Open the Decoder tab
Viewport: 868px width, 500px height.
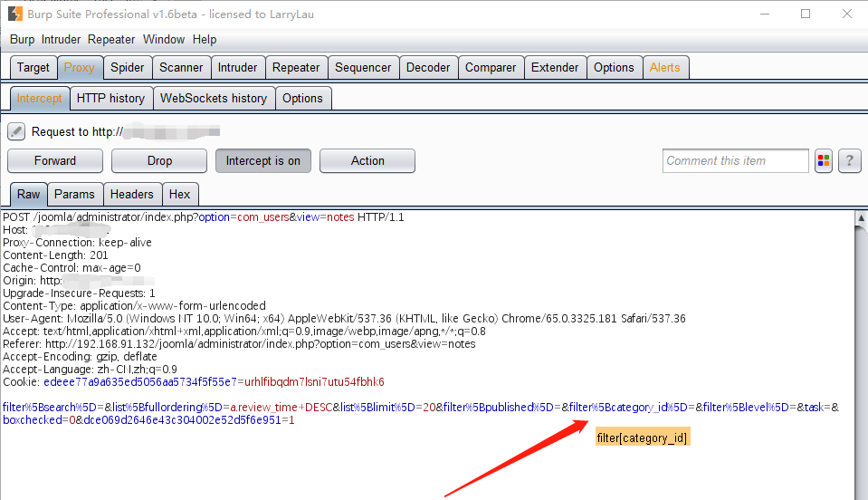coord(428,68)
